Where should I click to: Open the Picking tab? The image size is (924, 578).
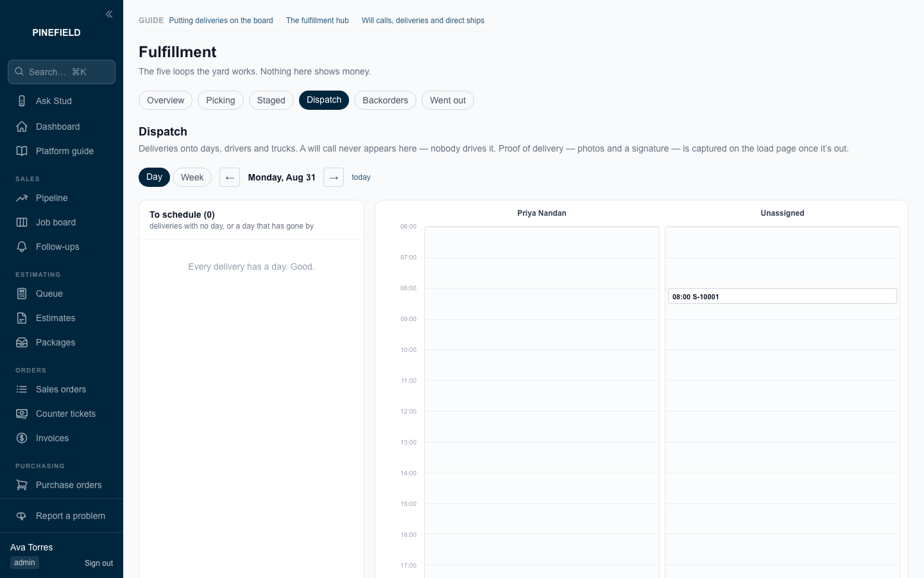221,100
